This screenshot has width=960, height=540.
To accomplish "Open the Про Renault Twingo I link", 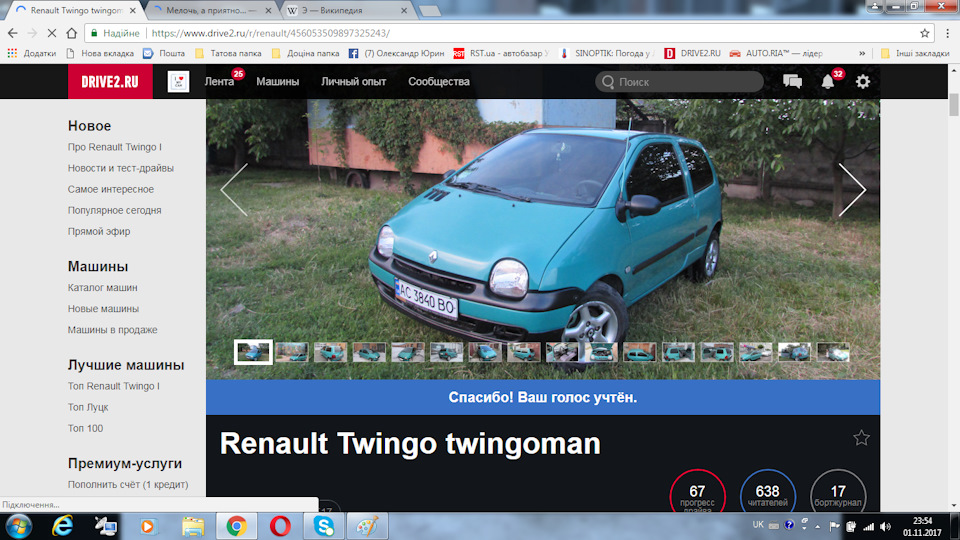I will (x=114, y=147).
